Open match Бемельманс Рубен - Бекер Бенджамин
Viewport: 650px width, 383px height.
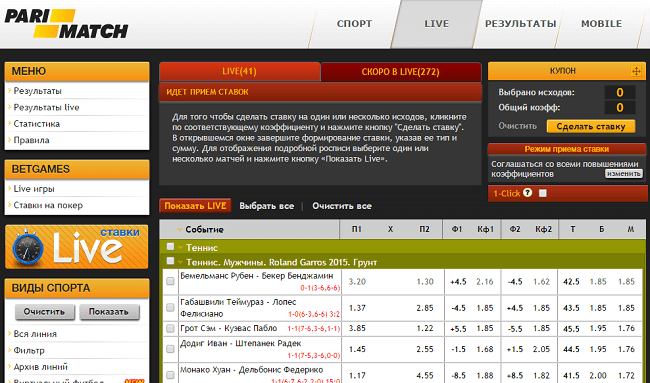[x=257, y=276]
